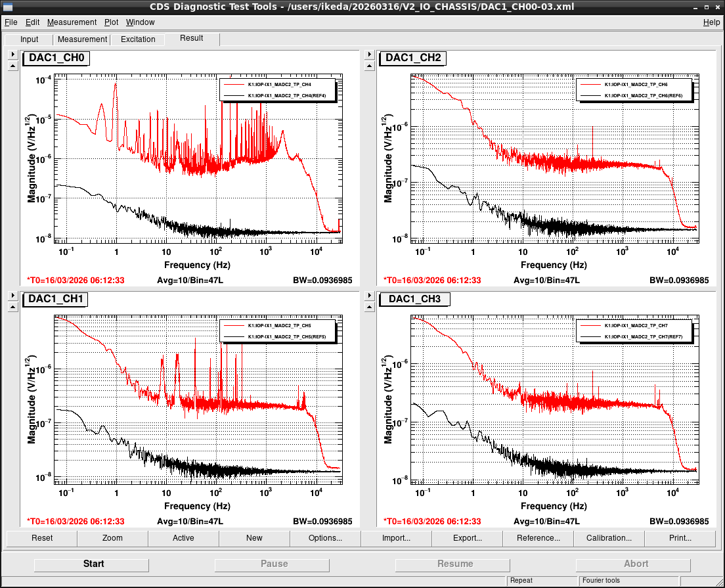725x588 pixels.
Task: Click the right-arrow icon beside DAC1_CH3 plot
Action: 370,296
